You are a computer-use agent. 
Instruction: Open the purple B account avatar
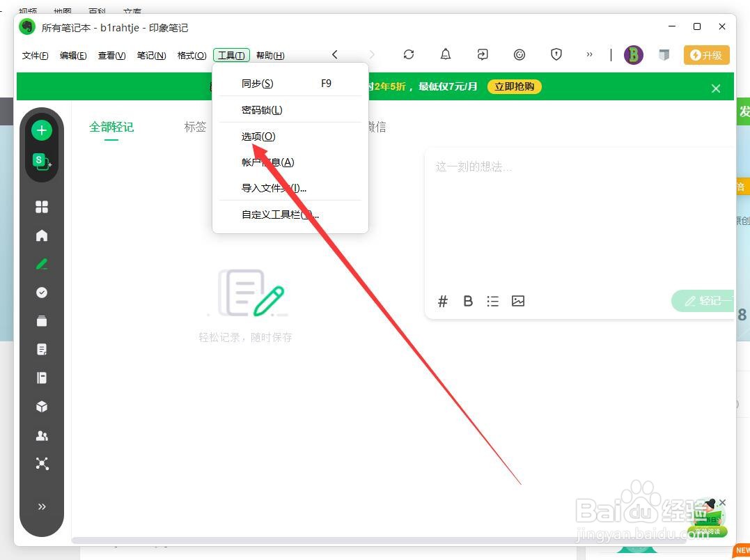(x=633, y=55)
